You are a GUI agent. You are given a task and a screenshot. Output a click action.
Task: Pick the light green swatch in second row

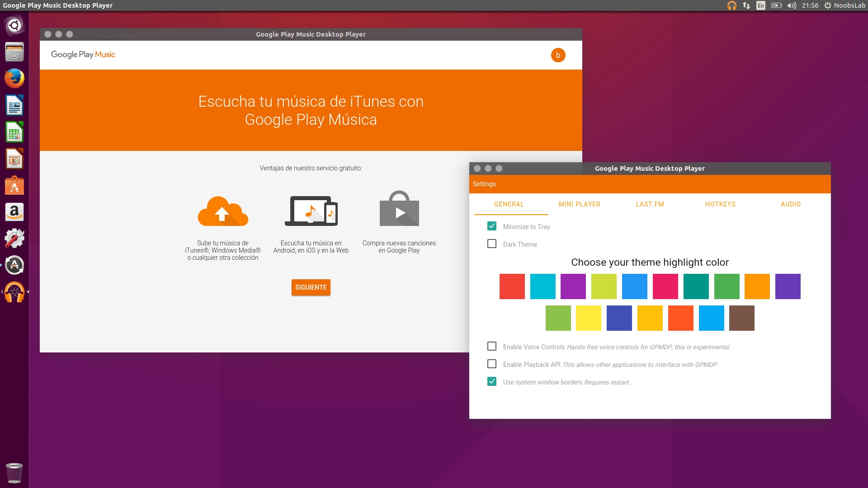click(x=558, y=318)
